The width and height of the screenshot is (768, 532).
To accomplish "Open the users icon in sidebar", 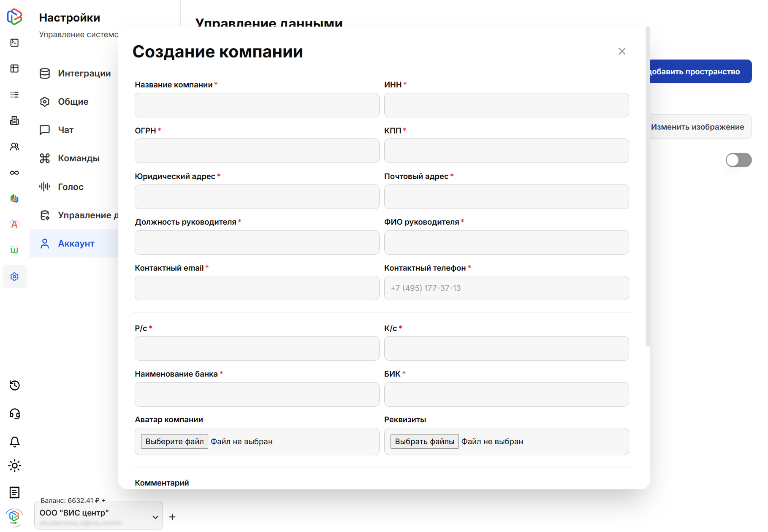I will [x=14, y=147].
